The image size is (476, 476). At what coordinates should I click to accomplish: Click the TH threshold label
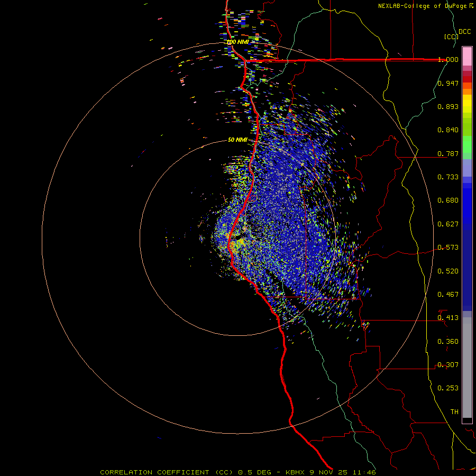(x=454, y=412)
